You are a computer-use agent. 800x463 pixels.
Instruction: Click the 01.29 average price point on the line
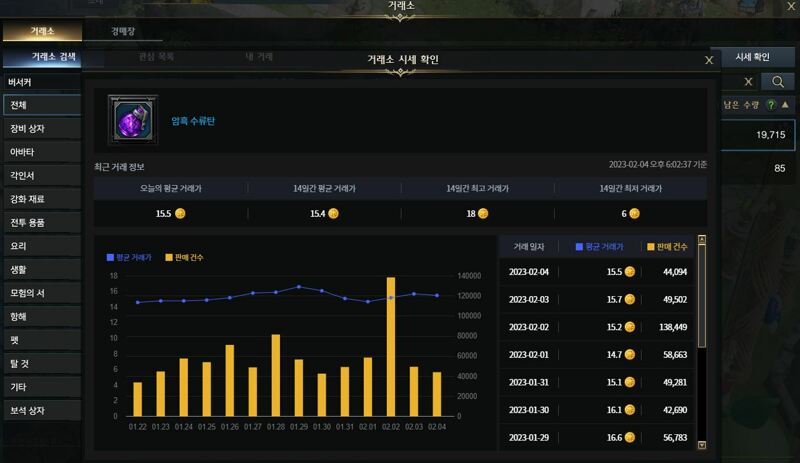299,287
